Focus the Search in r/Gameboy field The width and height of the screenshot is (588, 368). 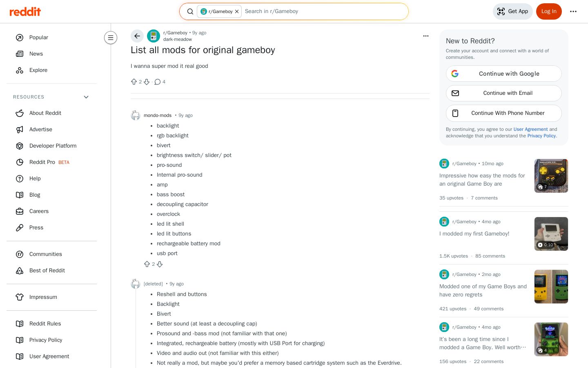324,11
